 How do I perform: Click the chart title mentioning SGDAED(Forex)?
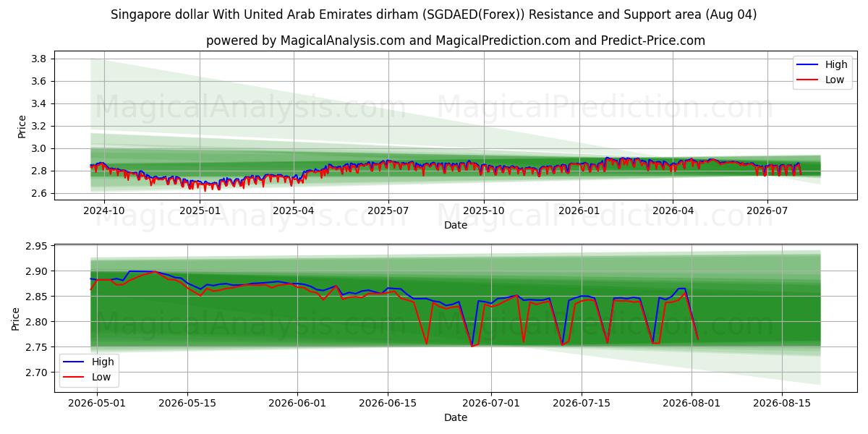(x=434, y=14)
